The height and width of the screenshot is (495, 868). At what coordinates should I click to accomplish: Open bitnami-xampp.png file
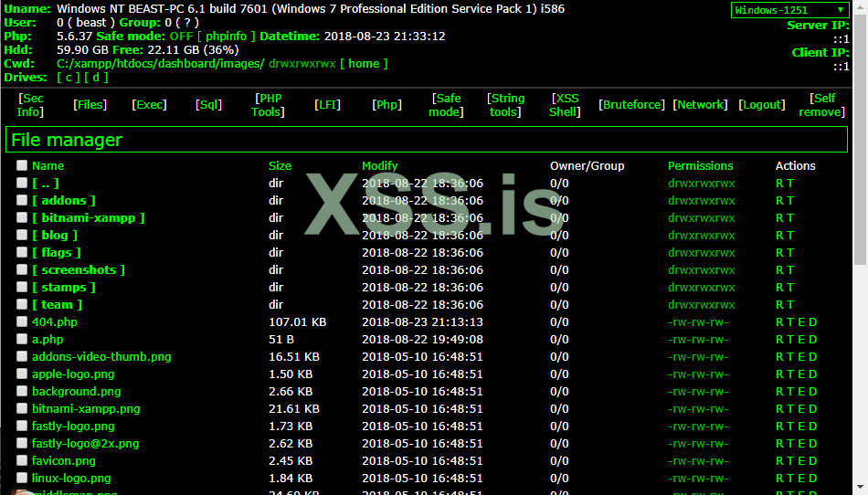point(86,409)
